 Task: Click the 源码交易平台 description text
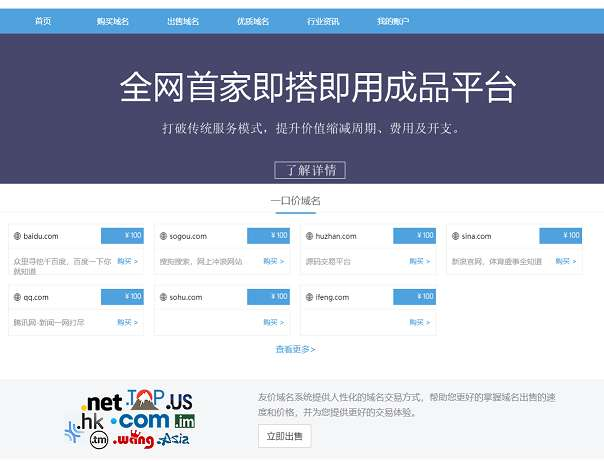(328, 262)
